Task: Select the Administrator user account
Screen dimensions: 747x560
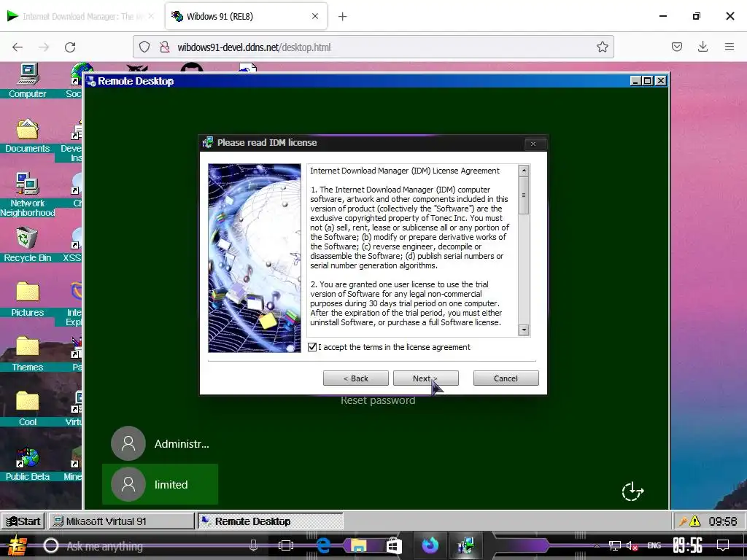Action: click(160, 443)
